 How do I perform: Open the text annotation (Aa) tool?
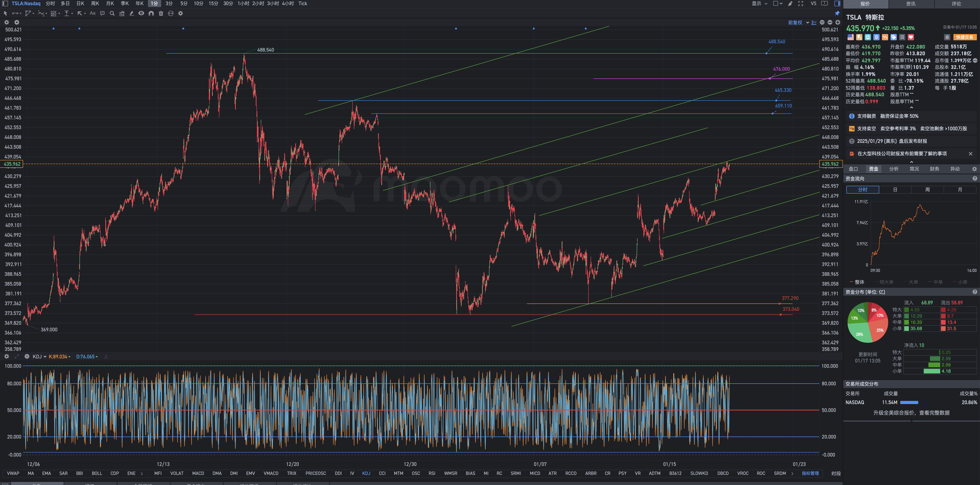pos(92,13)
